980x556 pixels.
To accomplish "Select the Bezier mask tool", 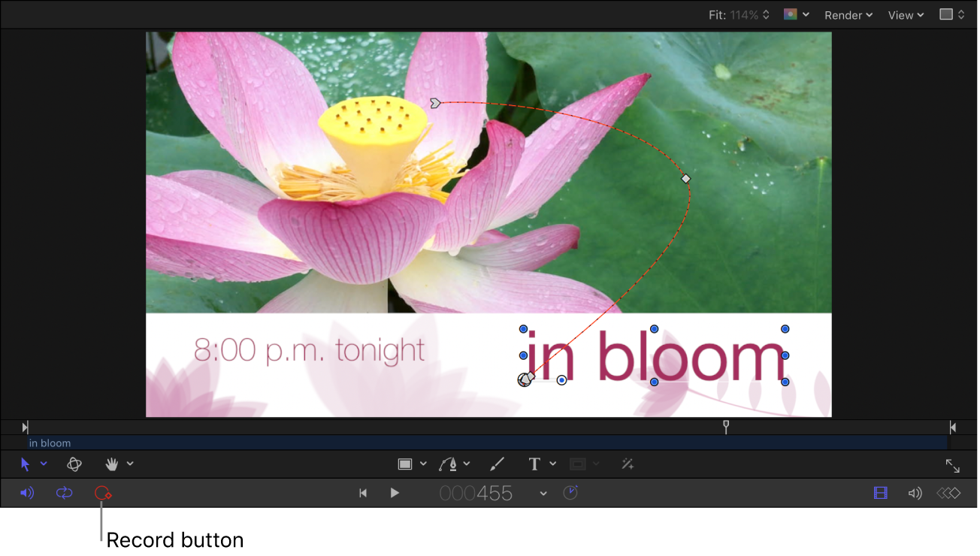I will tap(449, 464).
